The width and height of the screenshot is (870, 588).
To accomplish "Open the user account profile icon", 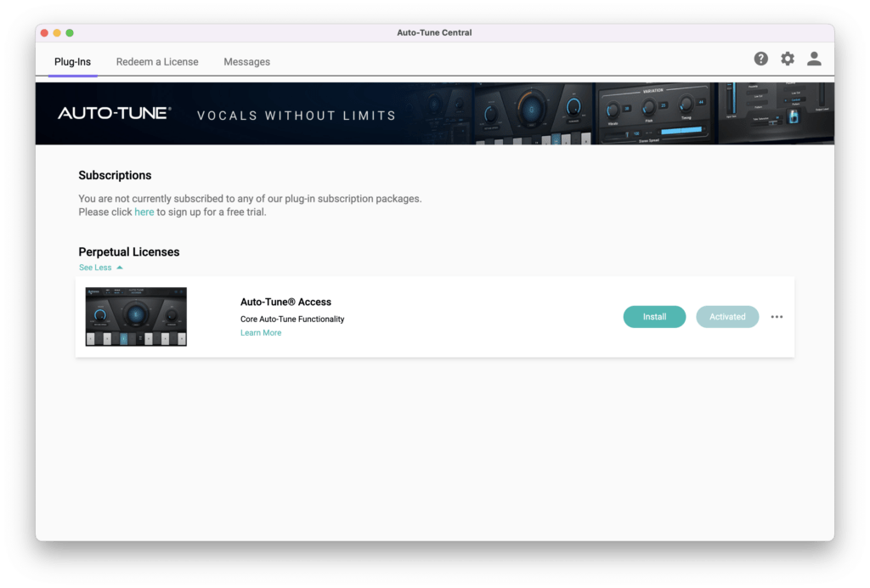I will [814, 59].
